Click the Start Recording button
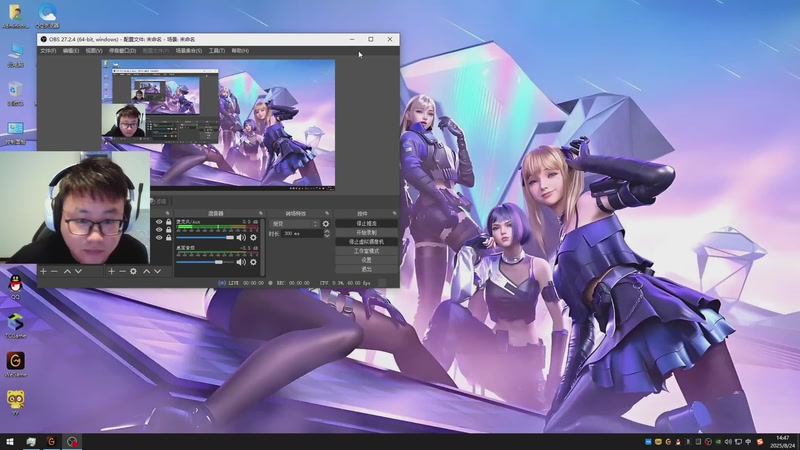This screenshot has width=800, height=450. tap(366, 233)
